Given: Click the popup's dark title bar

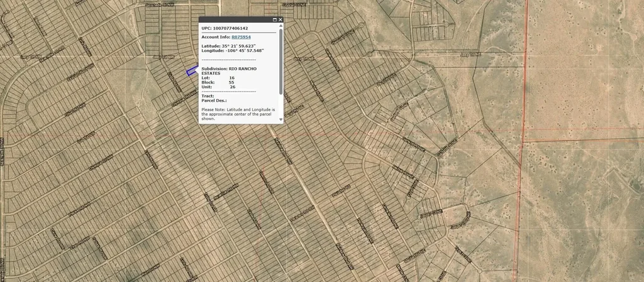Looking at the screenshot, I should [x=234, y=20].
